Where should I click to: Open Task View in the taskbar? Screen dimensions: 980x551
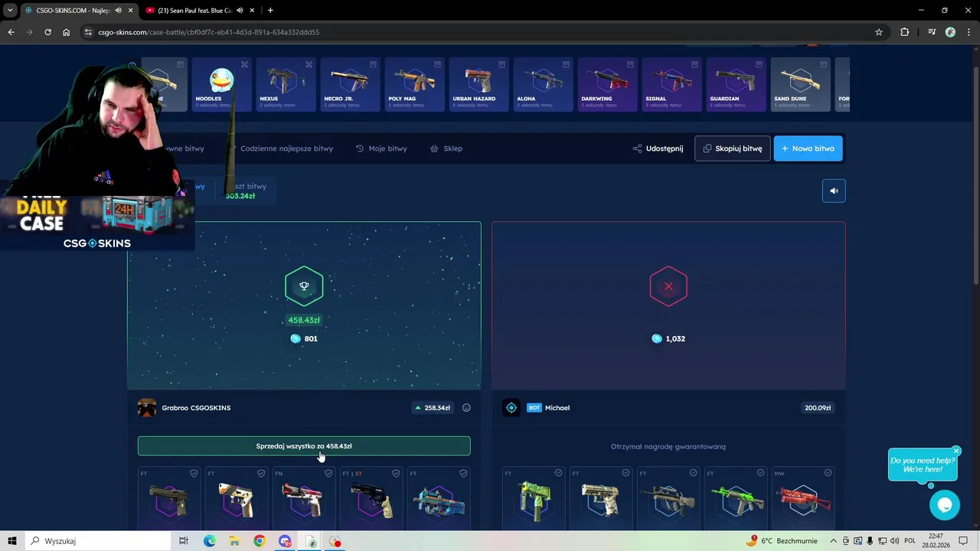coord(184,541)
